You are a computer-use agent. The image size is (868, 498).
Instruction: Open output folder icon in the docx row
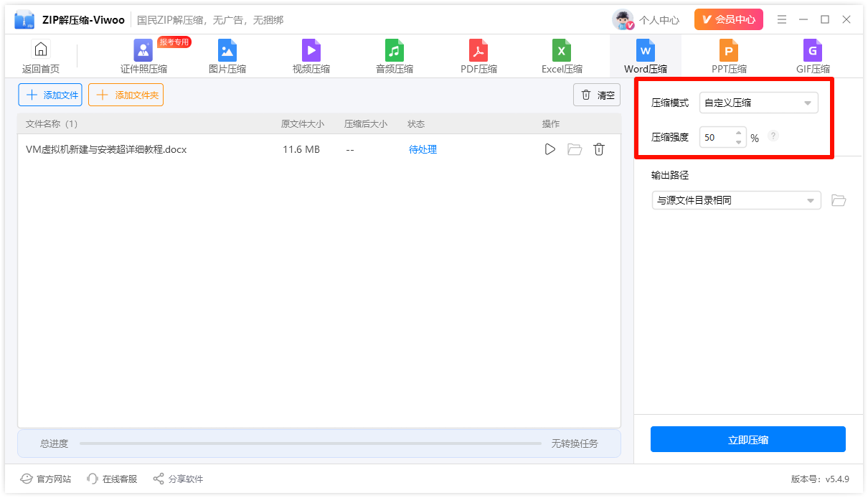[x=575, y=149]
